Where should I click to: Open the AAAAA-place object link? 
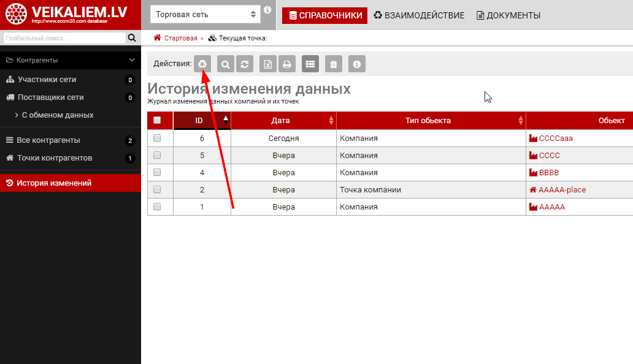(x=561, y=190)
